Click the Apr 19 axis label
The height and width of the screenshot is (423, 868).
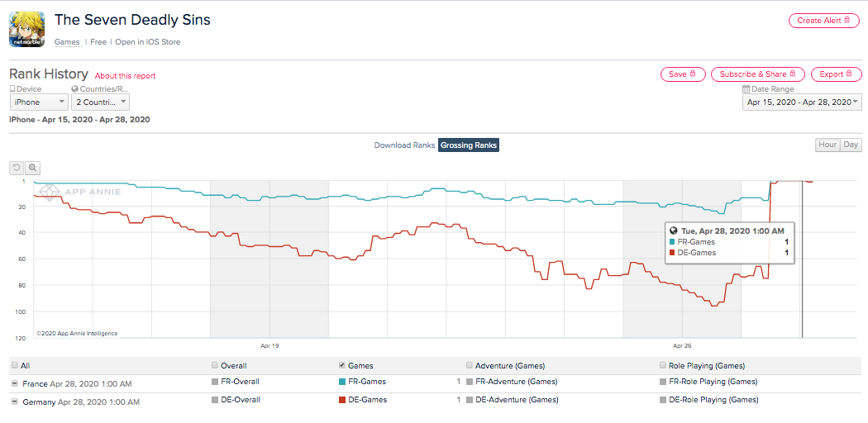coord(269,345)
